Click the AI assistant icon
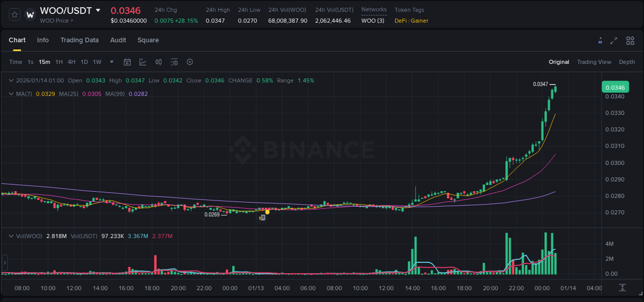This screenshot has height=302, width=644. point(600,40)
